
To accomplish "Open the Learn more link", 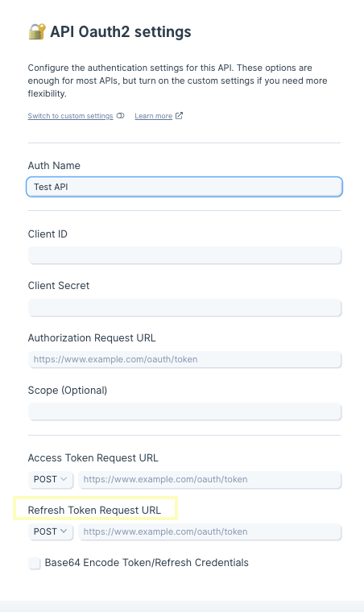I will click(x=153, y=116).
